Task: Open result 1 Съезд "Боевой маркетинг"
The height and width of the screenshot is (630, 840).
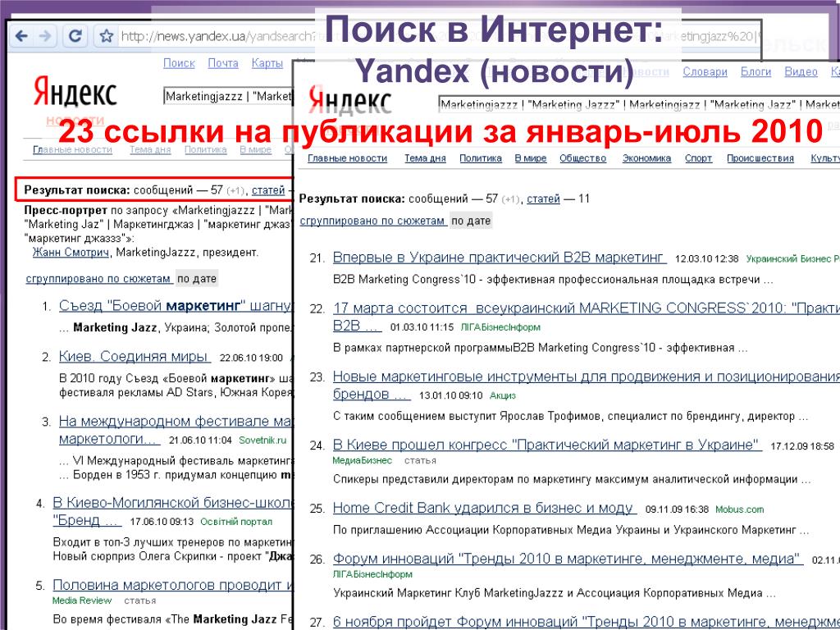Action: click(x=175, y=305)
